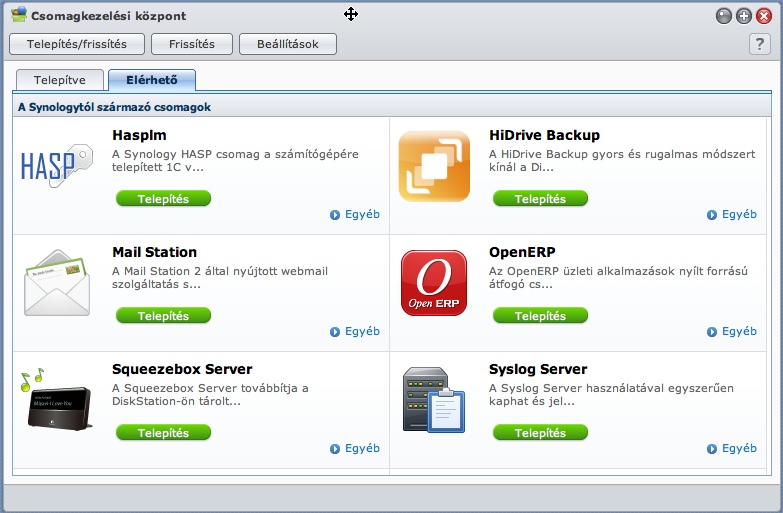Install Syslog Server via Telepítés button
The image size is (783, 513).
[540, 432]
